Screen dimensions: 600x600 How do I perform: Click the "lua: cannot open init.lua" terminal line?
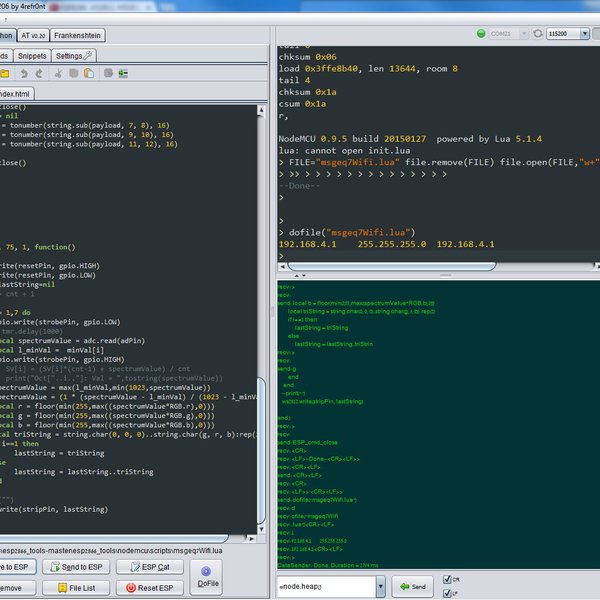click(344, 150)
